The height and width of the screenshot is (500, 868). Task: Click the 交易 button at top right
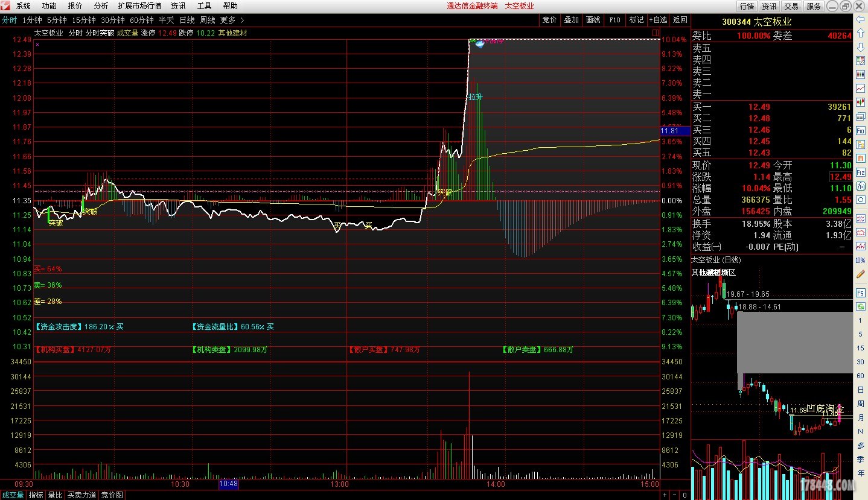pos(791,6)
